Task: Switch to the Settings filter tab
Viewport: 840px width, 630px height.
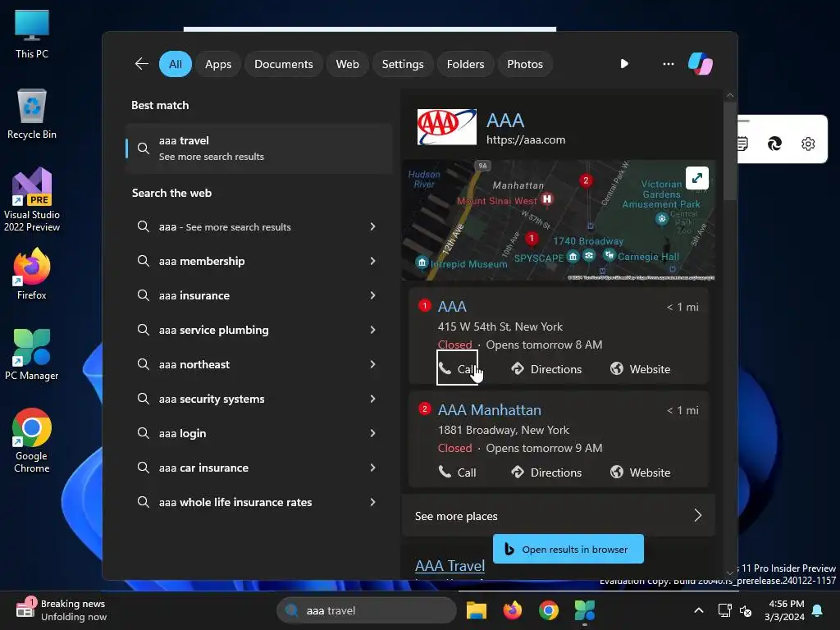Action: click(x=402, y=64)
